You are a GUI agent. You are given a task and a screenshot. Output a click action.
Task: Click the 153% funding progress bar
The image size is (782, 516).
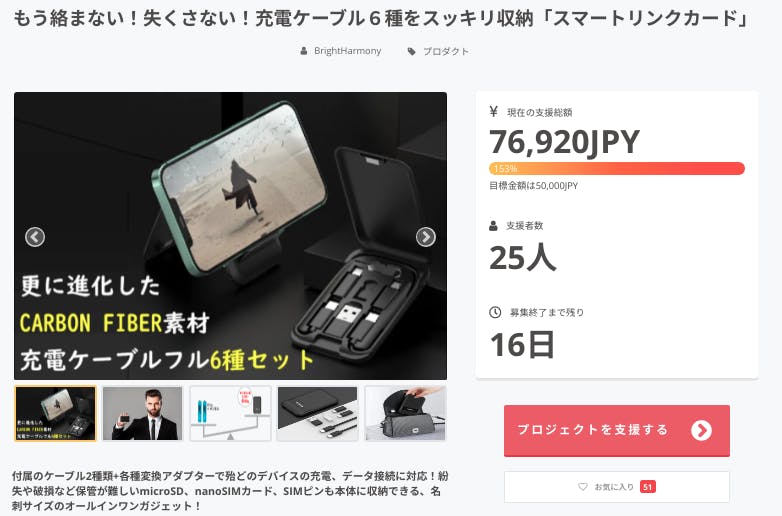coord(617,169)
